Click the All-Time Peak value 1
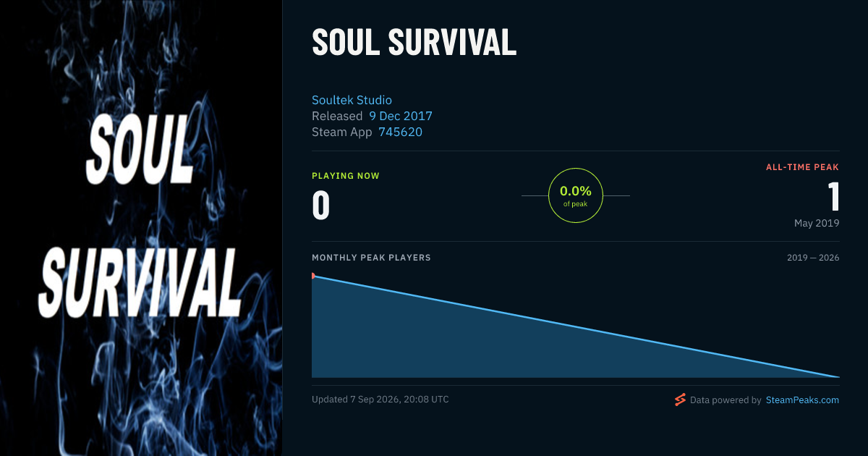 [x=833, y=196]
